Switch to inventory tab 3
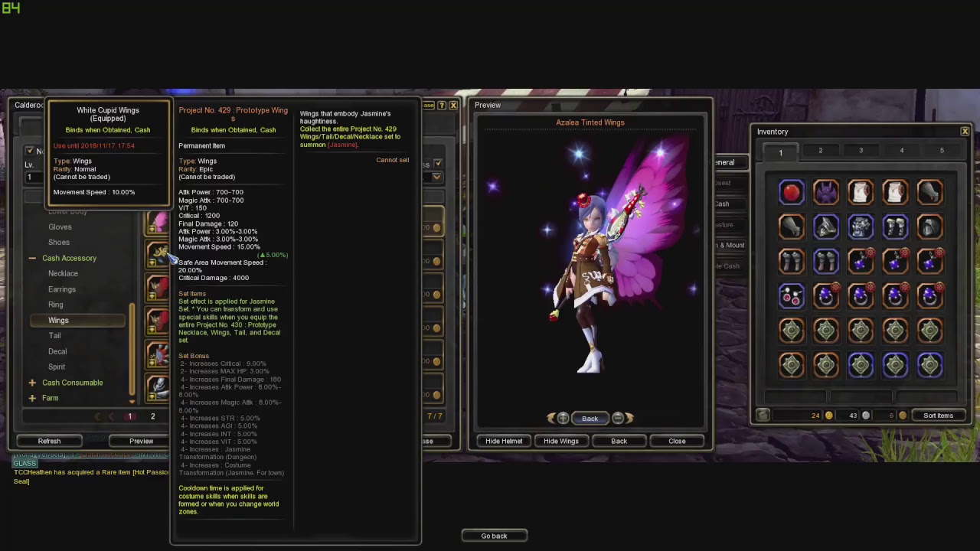 (x=861, y=151)
